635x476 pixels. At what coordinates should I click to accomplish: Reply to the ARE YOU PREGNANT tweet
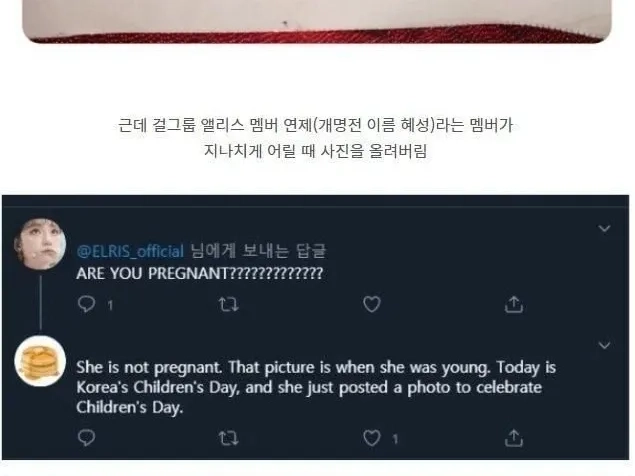86,304
